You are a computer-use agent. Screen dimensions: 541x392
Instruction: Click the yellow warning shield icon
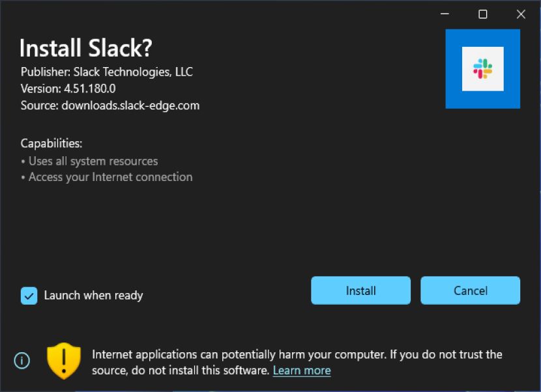64,361
